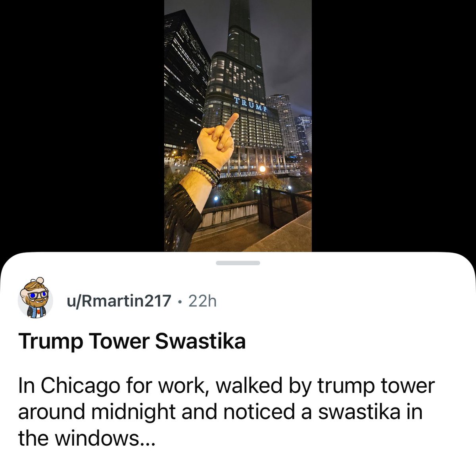Click the lit street lamp in photo
Viewport: 476px width, 467px height.
(262, 169)
